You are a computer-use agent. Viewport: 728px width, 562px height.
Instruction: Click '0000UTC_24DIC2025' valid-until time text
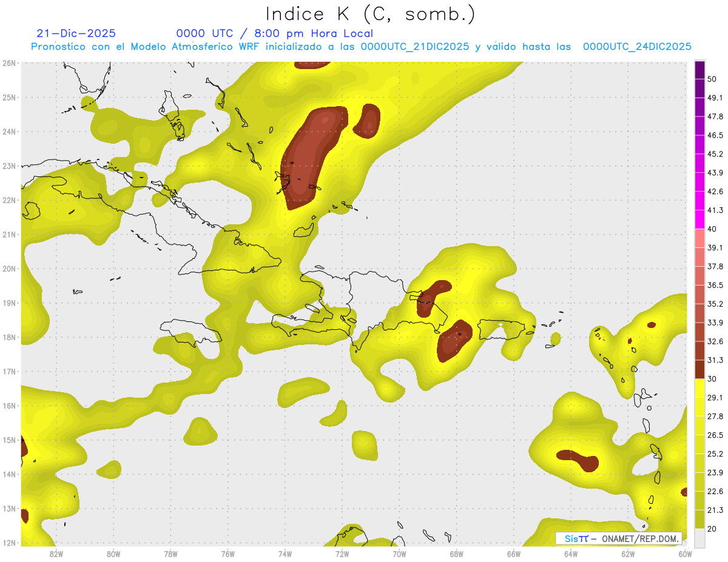637,47
